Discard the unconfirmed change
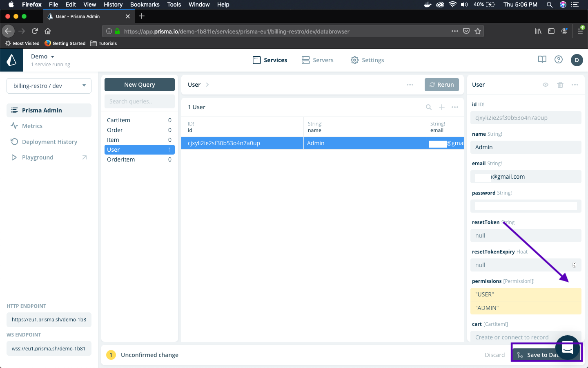This screenshot has width=588, height=368. point(495,355)
